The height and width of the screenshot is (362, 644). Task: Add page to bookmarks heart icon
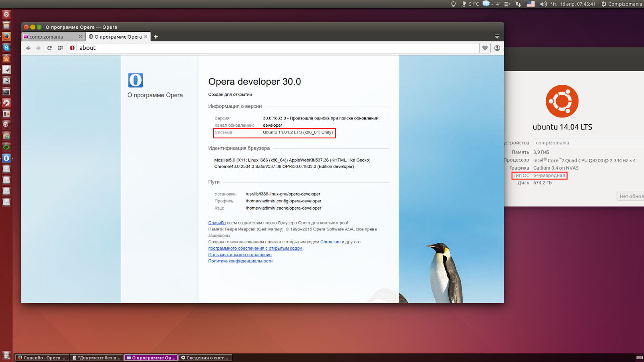click(x=485, y=48)
